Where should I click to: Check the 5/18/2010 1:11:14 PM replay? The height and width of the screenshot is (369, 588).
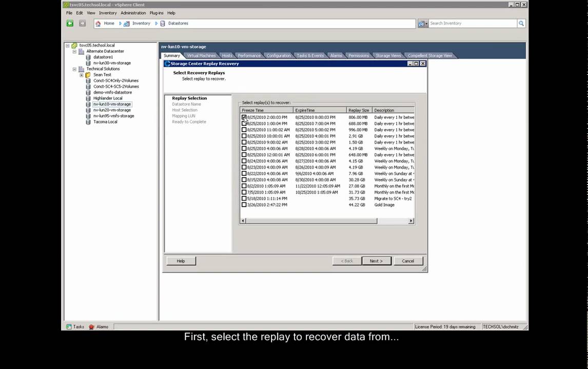pos(244,198)
